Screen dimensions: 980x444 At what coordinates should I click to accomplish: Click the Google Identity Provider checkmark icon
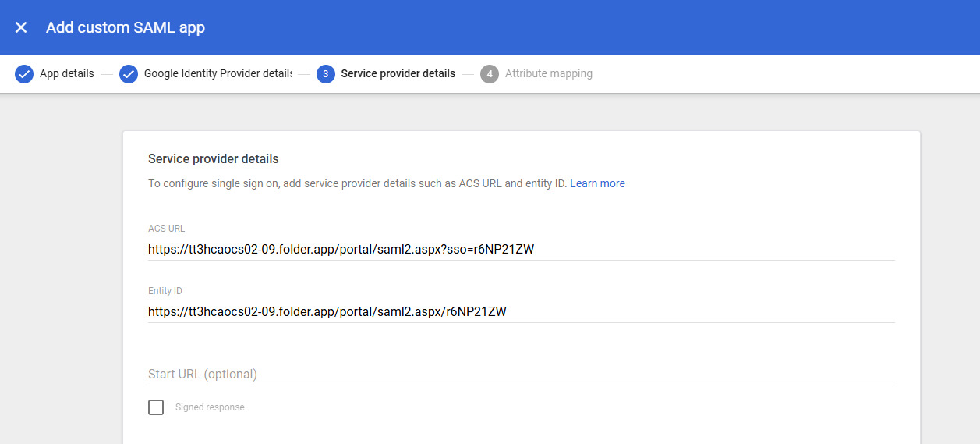(129, 74)
